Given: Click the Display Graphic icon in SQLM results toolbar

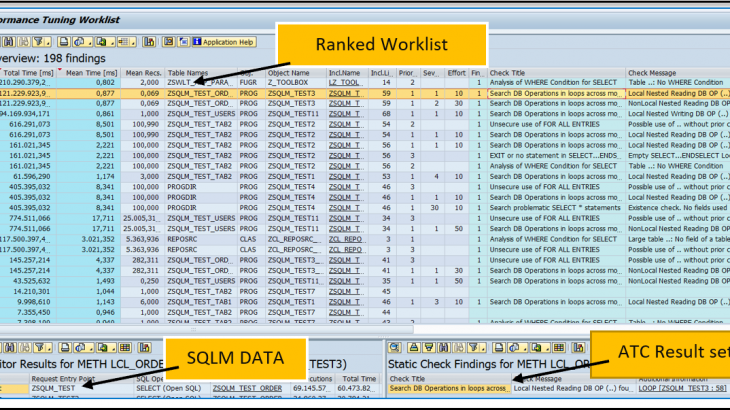Looking at the screenshot, I should pyautogui.click(x=144, y=348).
